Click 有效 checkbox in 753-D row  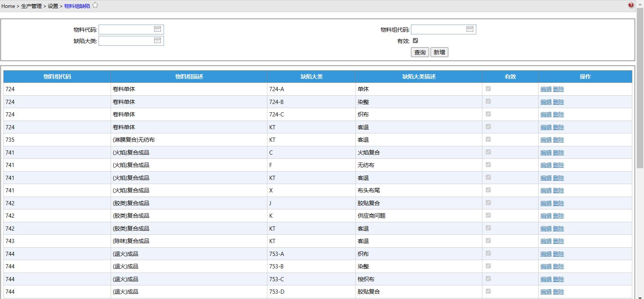tap(488, 291)
